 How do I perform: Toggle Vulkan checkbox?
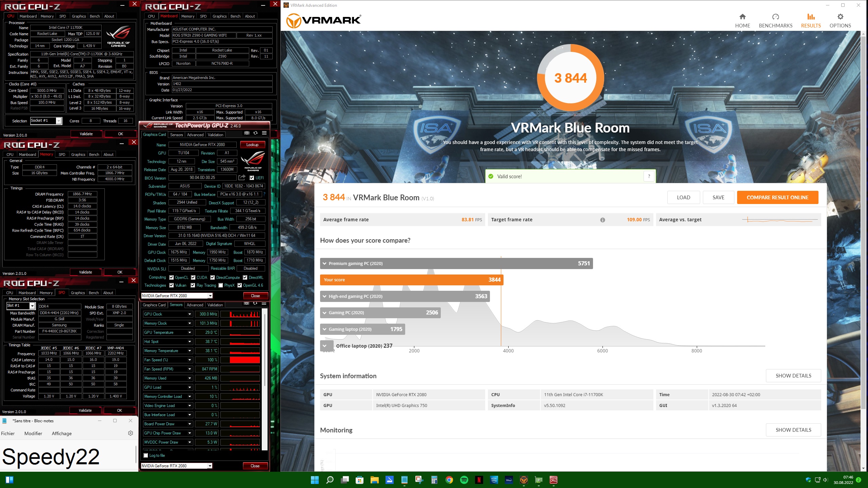click(x=171, y=285)
